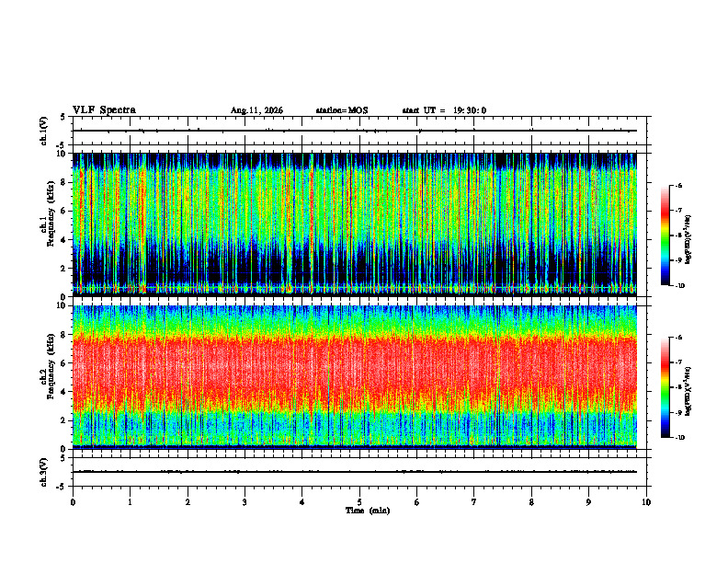728x563 pixels.
Task: Click the "-6" label on ch.1 colorbar
Action: tap(678, 186)
